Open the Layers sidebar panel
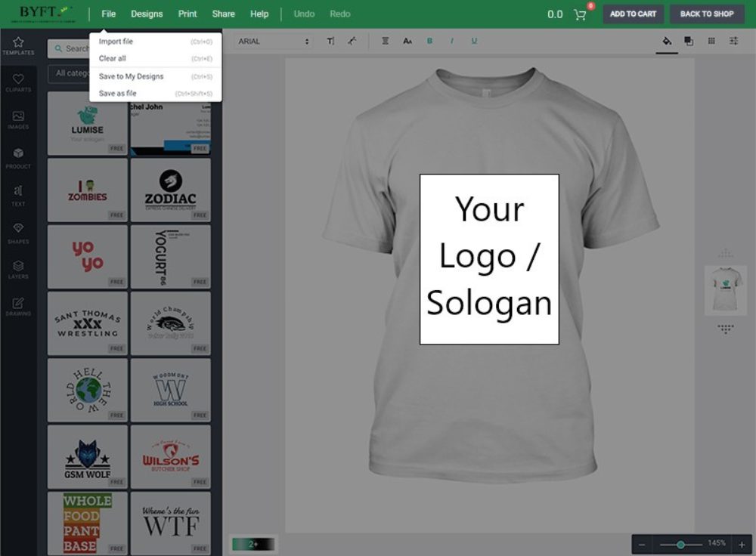Screen dimensions: 756x556 [18, 270]
